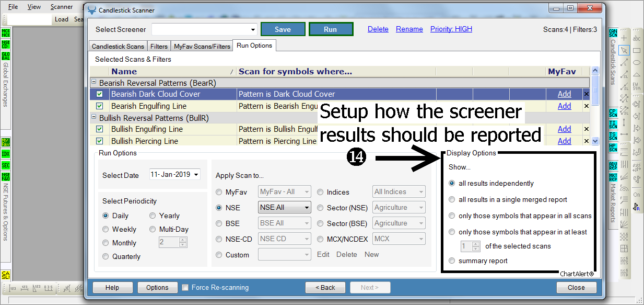This screenshot has height=305, width=644.
Task: Select the EW SYM tool
Action: pos(637,86)
